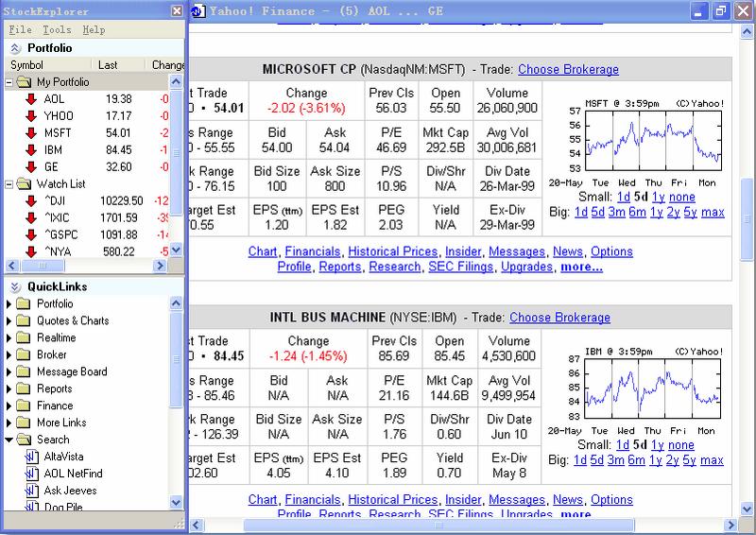
Task: Close the StockExplorer panel
Action: (177, 10)
